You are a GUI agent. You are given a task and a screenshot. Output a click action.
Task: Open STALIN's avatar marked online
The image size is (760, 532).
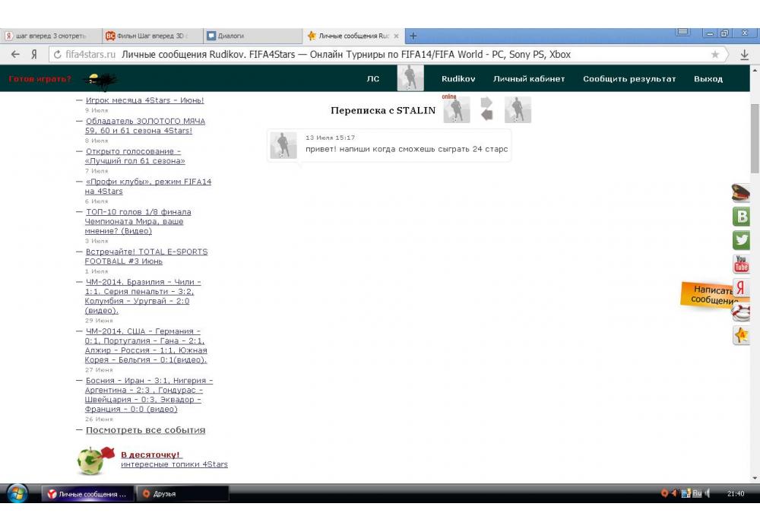click(x=456, y=110)
